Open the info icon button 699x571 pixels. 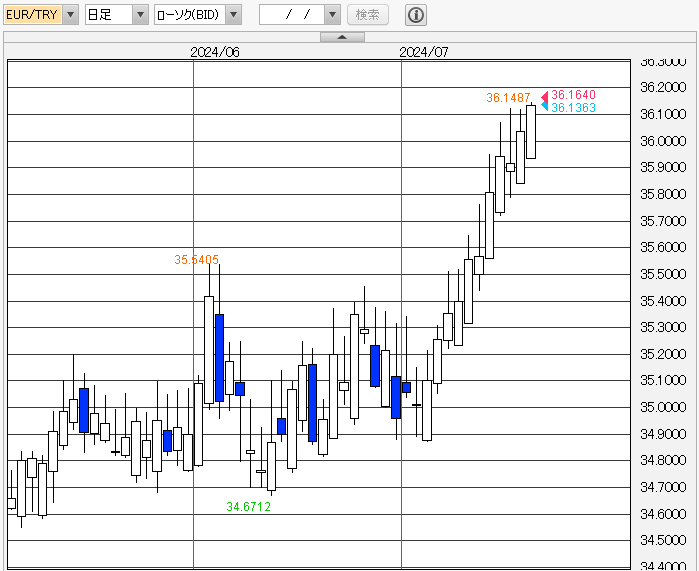(416, 15)
